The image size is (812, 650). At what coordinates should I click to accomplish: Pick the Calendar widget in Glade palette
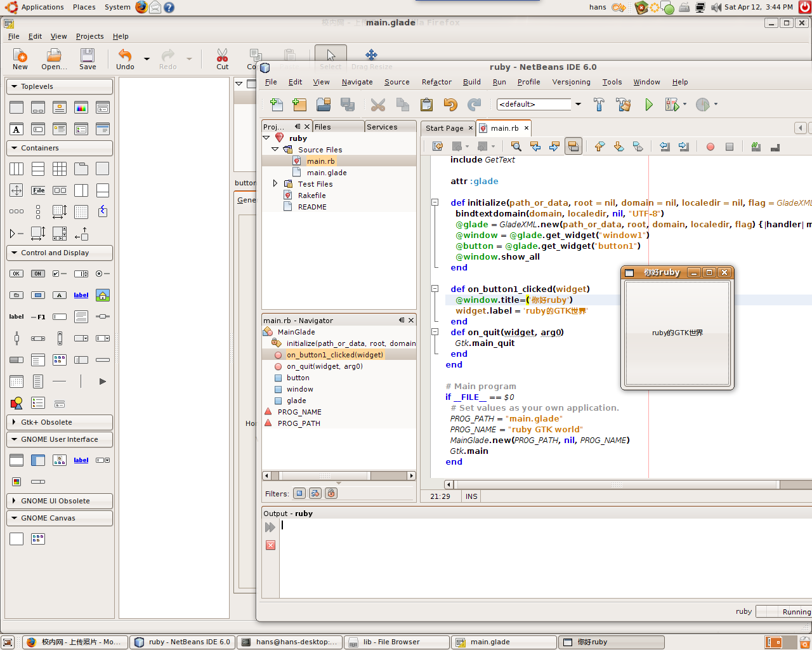(x=16, y=381)
